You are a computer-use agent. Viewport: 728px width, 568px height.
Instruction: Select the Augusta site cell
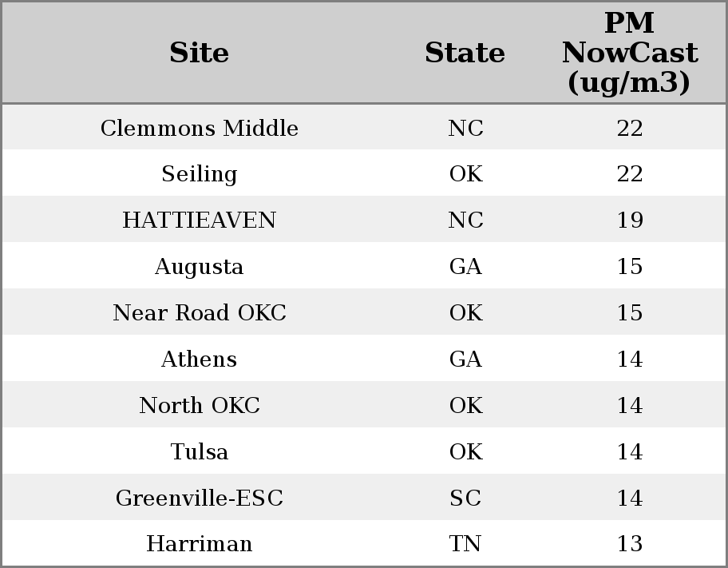(x=200, y=267)
